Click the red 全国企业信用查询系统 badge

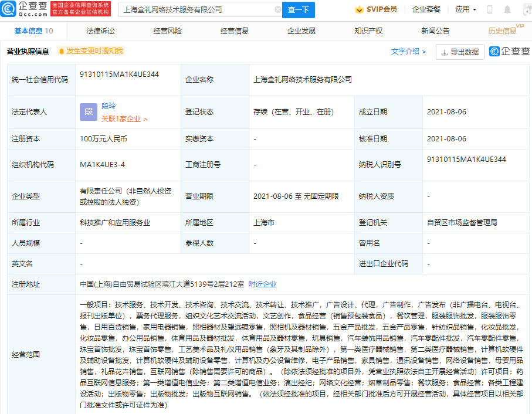(81, 9)
